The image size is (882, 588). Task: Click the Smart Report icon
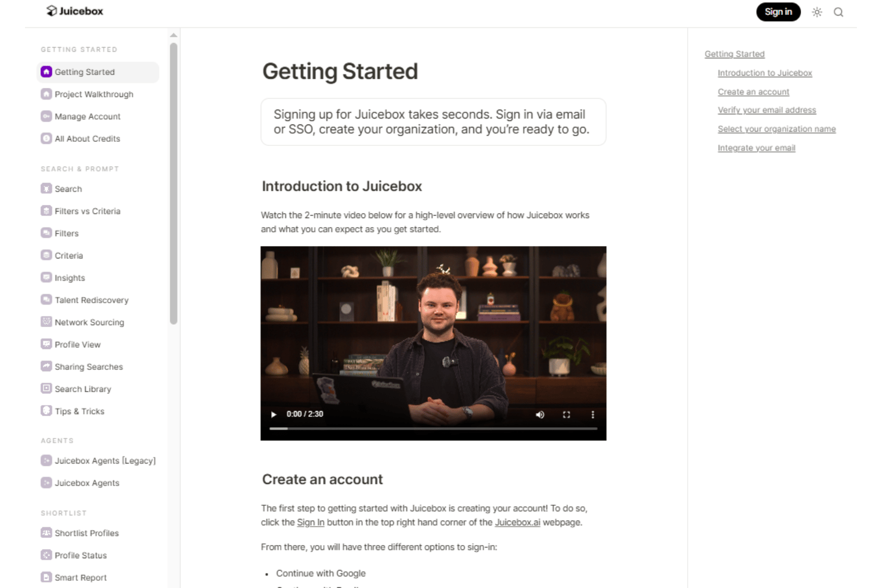point(46,577)
